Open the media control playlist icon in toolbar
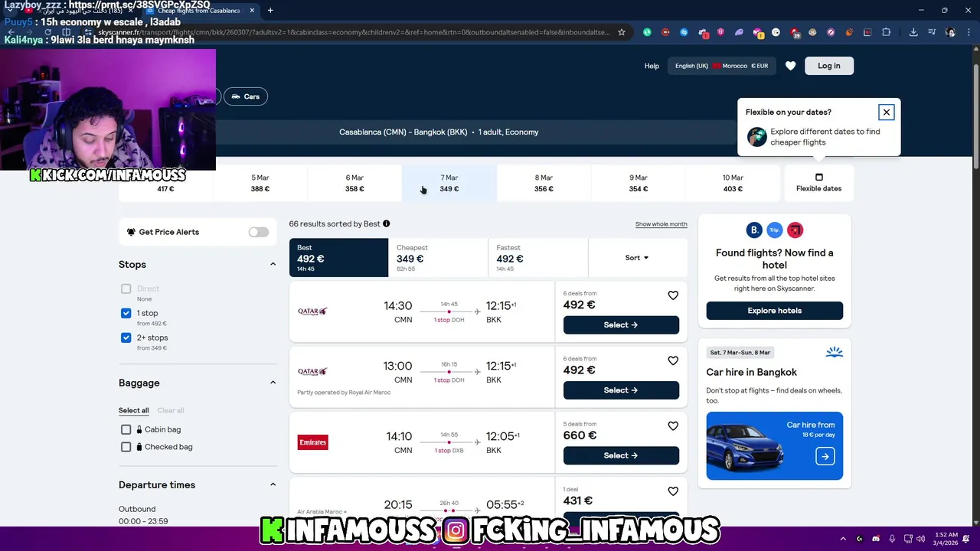Screen dimensions: 980x551 coord(932,32)
